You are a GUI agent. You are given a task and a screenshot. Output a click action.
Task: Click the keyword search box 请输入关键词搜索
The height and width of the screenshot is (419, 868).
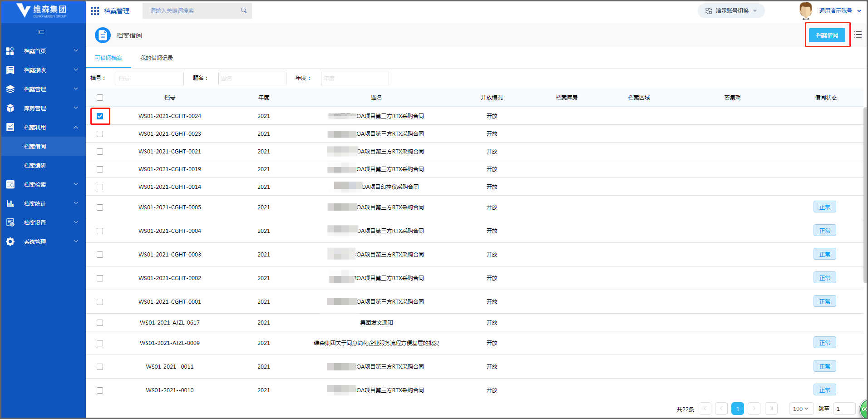click(x=197, y=10)
